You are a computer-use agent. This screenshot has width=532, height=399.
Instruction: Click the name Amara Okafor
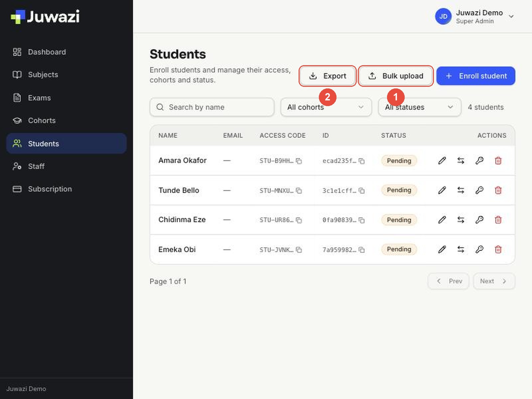click(183, 160)
